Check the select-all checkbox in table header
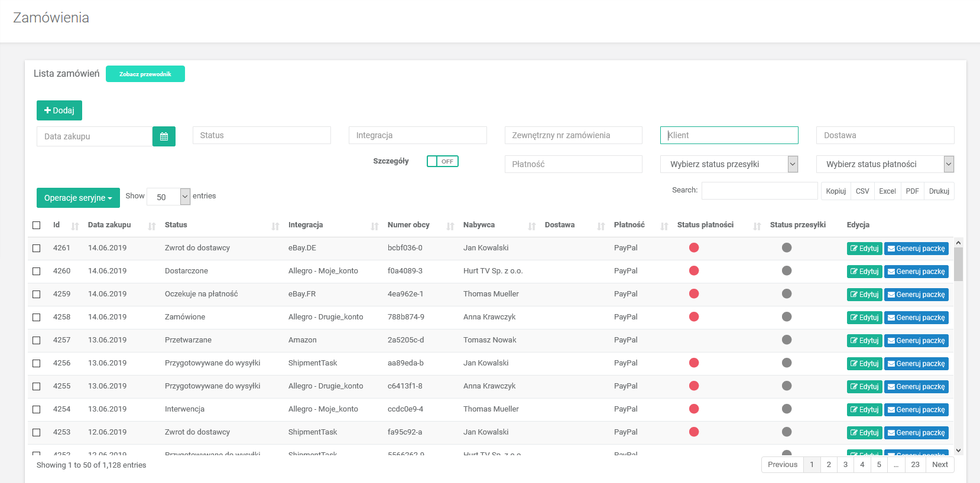980x483 pixels. point(37,225)
